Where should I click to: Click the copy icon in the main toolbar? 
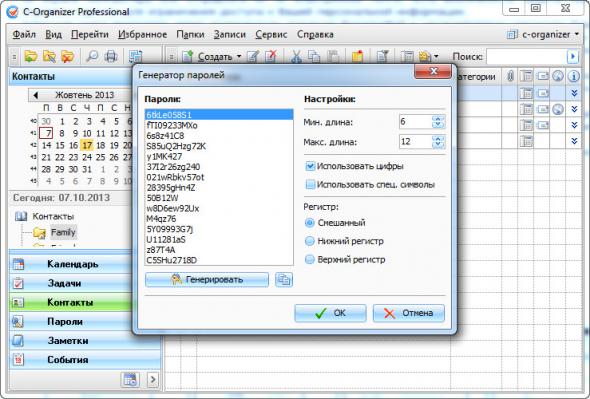[314, 57]
